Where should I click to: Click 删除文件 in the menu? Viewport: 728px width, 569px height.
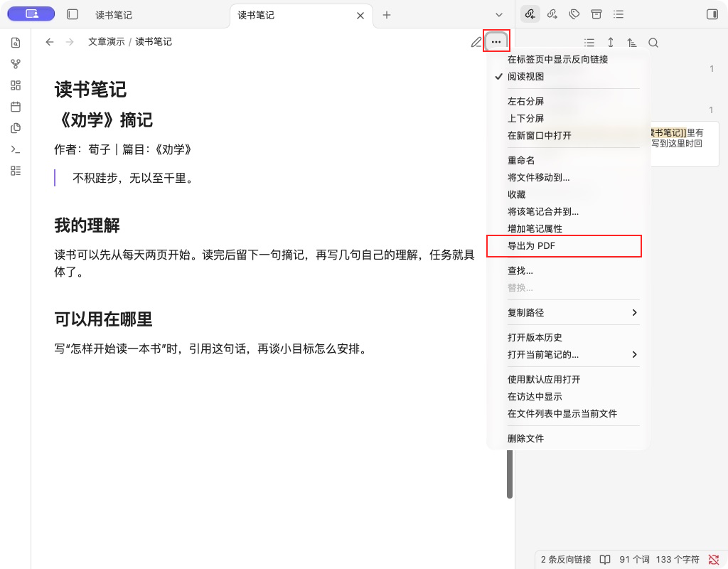click(x=564, y=438)
